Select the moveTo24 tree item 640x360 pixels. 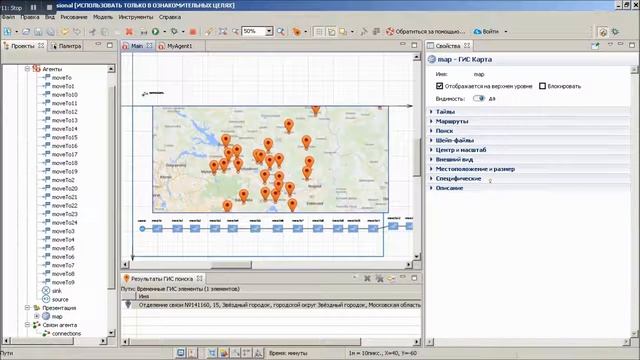64,222
